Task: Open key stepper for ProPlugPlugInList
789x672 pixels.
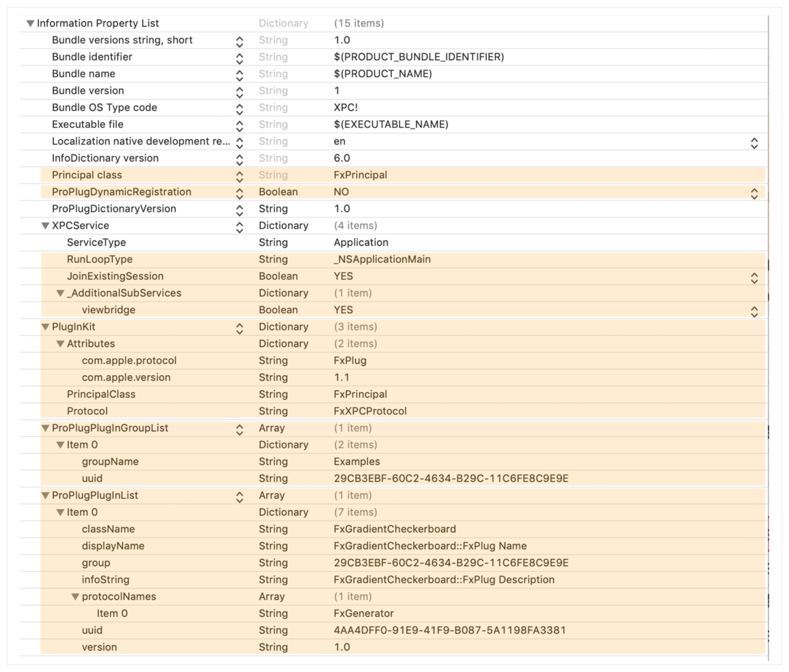Action: point(239,496)
